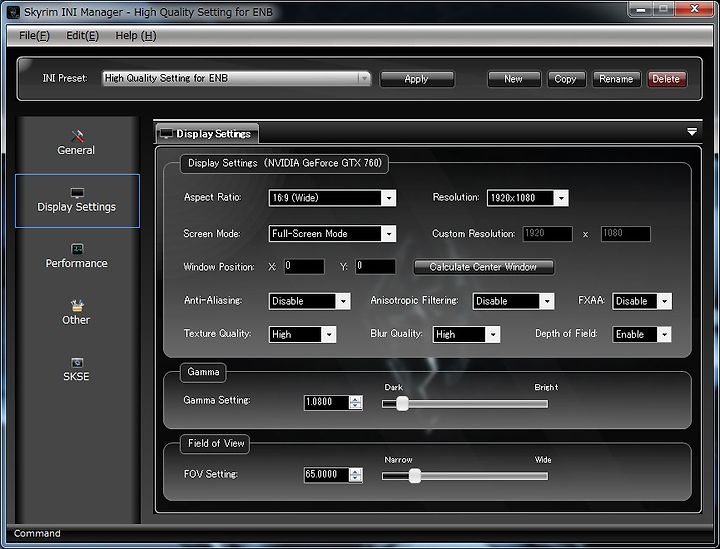
Task: Close the Skyrim INI Manager window
Action: [x=695, y=9]
